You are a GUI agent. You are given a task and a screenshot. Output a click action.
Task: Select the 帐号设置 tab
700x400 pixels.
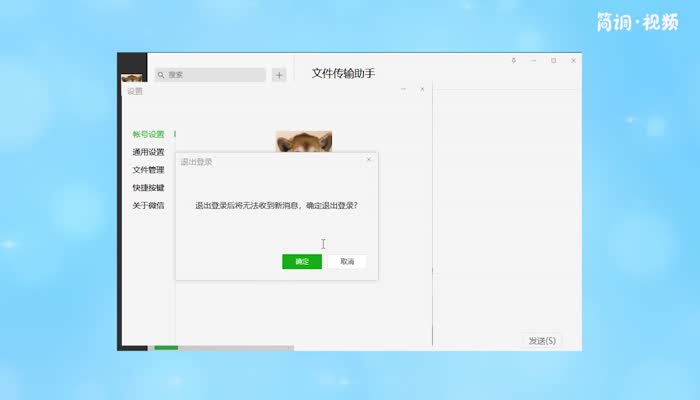148,134
